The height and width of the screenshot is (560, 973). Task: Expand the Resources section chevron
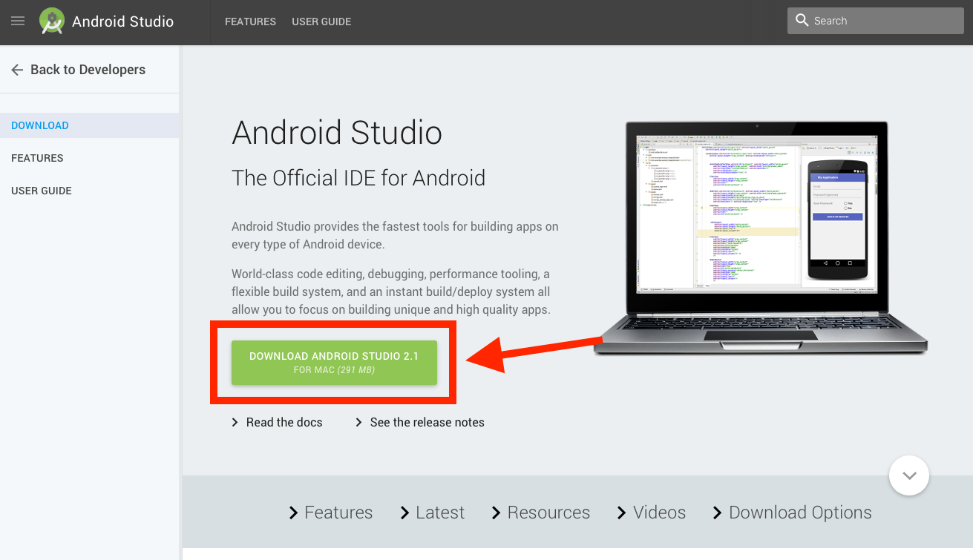pyautogui.click(x=497, y=513)
